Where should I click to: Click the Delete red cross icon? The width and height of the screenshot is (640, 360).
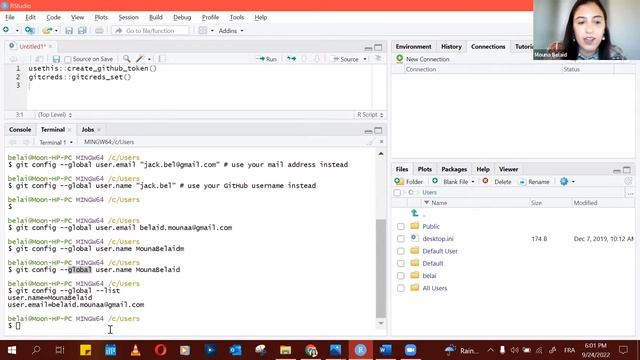(485, 181)
